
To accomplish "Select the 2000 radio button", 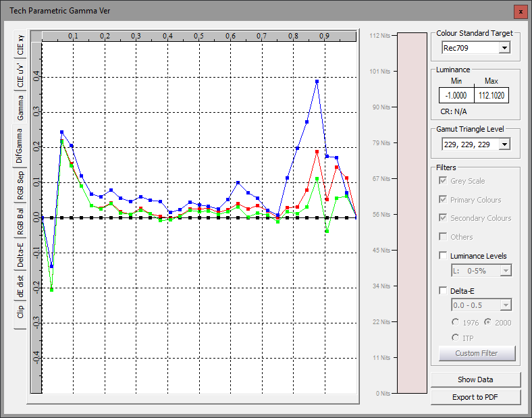I will pyautogui.click(x=488, y=322).
